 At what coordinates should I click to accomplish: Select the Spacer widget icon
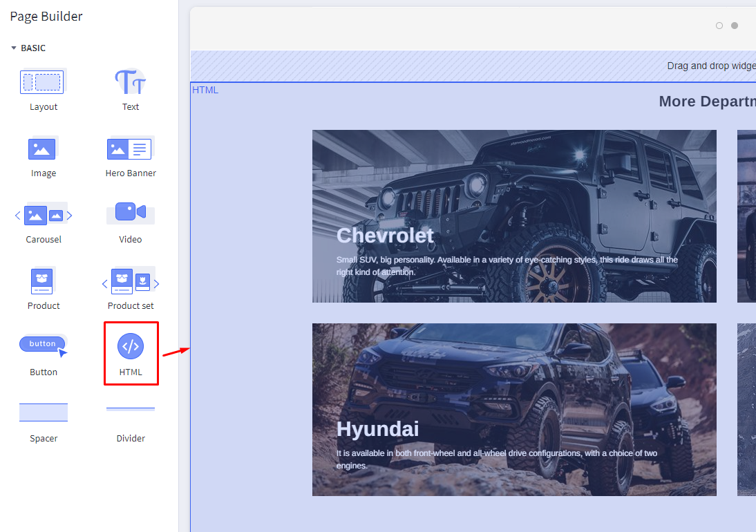coord(44,412)
